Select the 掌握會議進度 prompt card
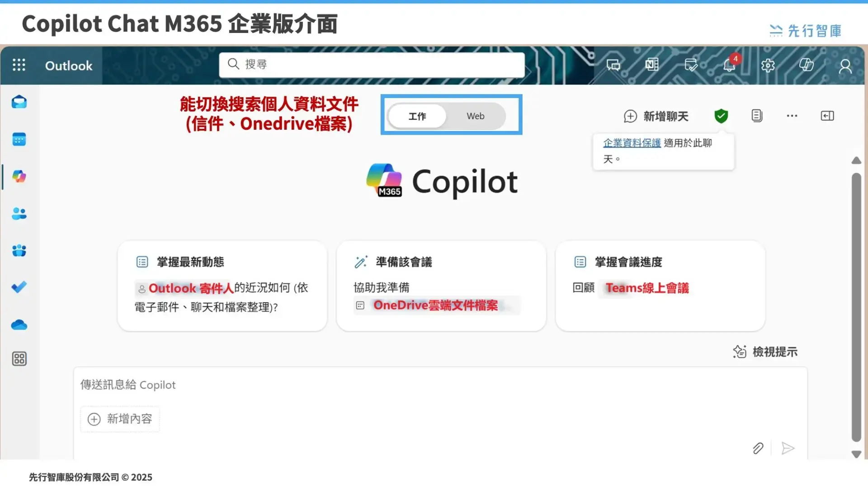 (660, 286)
